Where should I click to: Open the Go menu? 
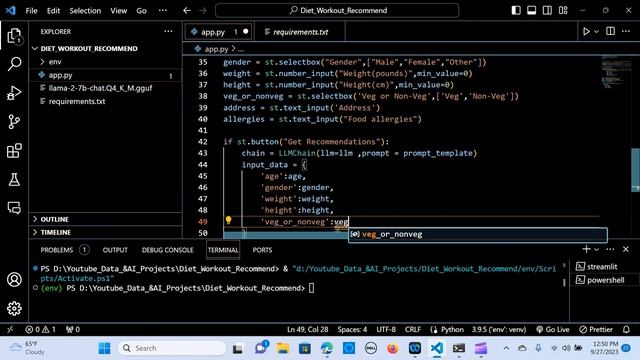tap(141, 11)
